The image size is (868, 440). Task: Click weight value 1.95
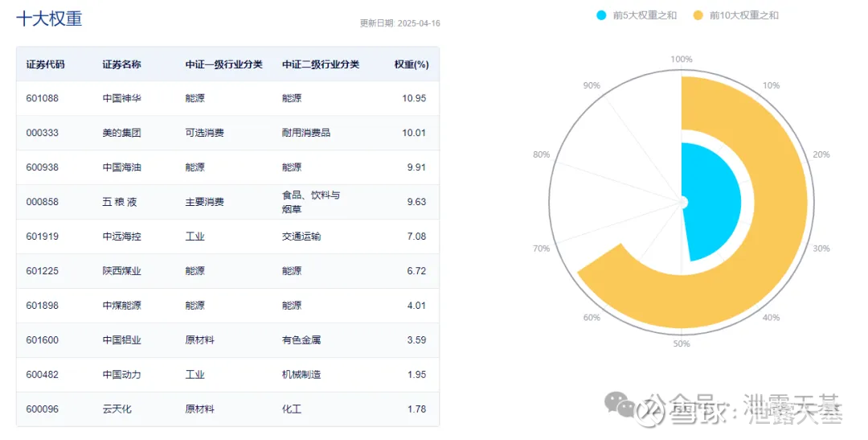point(416,375)
